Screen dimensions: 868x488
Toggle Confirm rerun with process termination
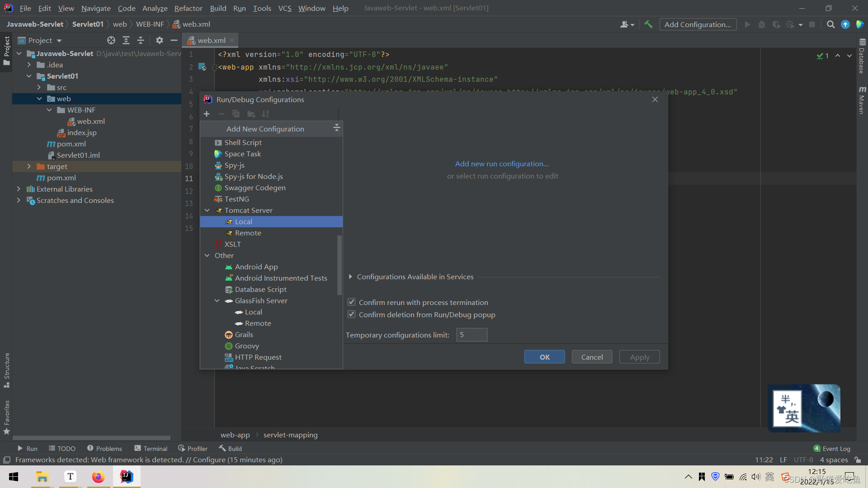[351, 302]
